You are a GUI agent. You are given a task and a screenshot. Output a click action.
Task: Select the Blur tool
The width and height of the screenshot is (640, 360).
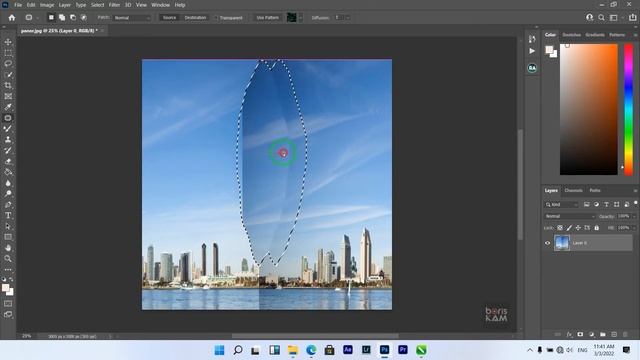click(8, 183)
